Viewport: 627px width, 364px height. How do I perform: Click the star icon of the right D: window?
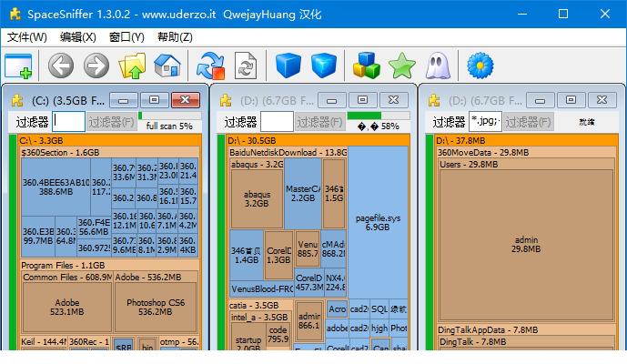[434, 100]
